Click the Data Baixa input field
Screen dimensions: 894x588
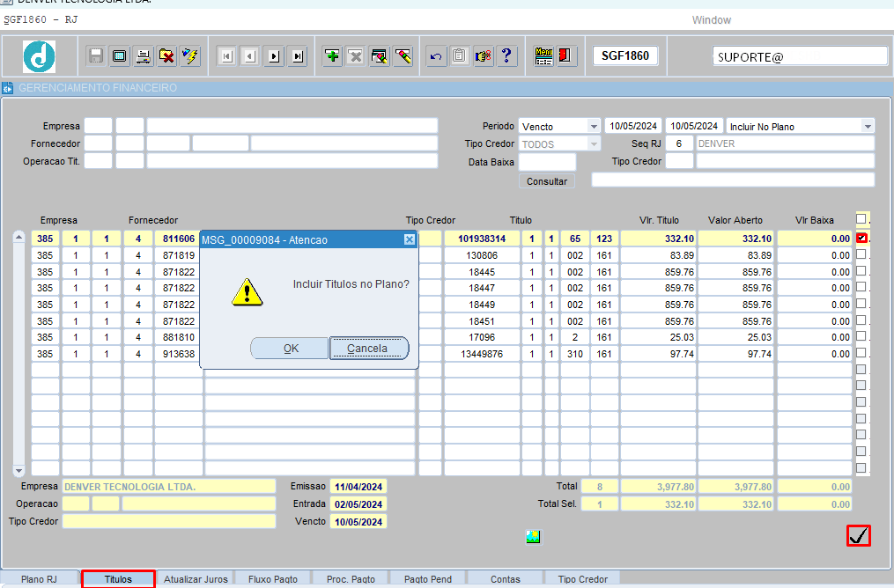click(x=547, y=162)
